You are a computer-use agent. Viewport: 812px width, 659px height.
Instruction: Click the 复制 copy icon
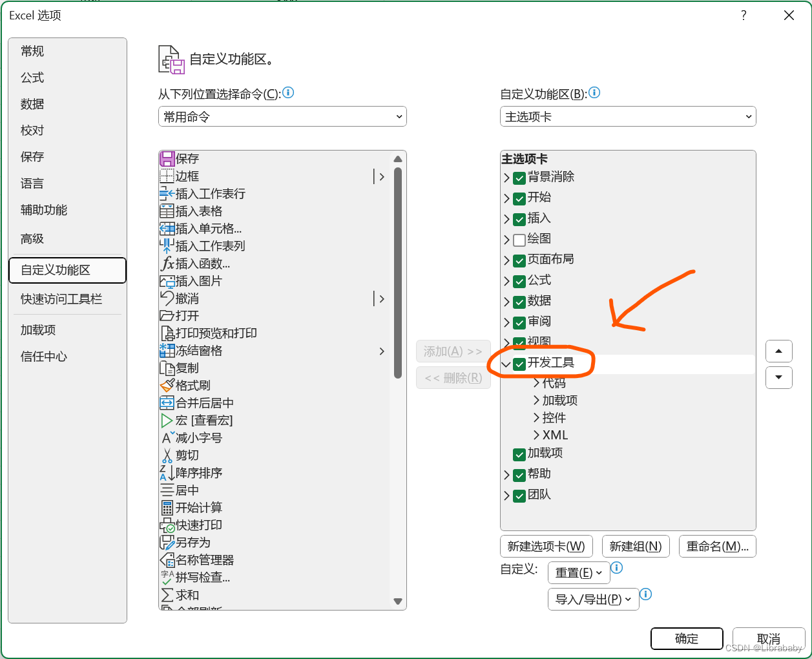[167, 368]
